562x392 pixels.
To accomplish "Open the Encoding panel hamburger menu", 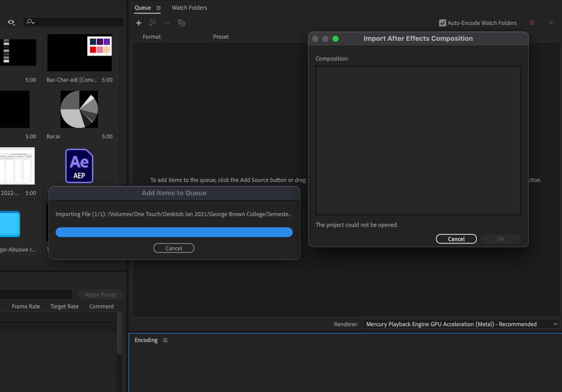I will 165,340.
